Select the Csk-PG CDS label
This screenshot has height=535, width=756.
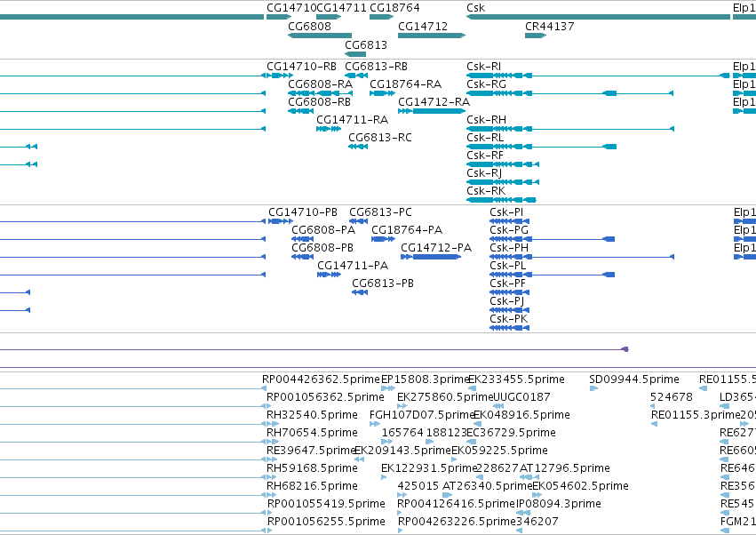point(509,230)
